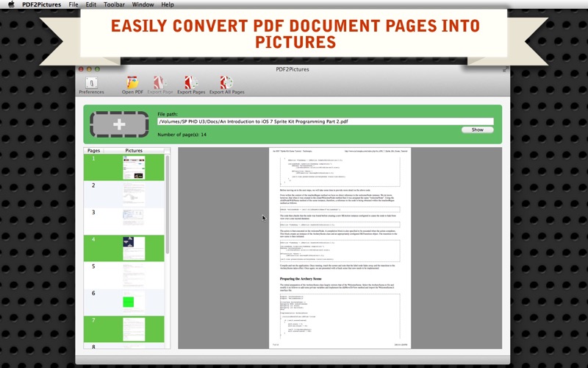Screen dimensions: 588x368
Task: Open the File menu
Action: (73, 4)
